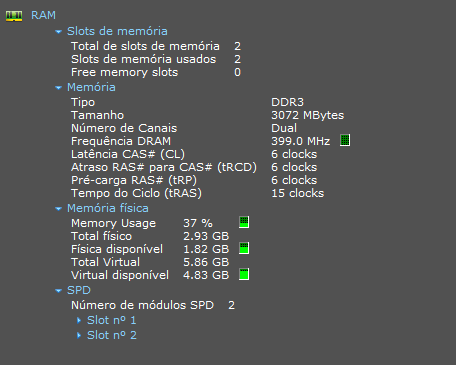This screenshot has width=456, height=365.
Task: Click the graph icon beside Frequência DRAM
Action: coord(345,140)
